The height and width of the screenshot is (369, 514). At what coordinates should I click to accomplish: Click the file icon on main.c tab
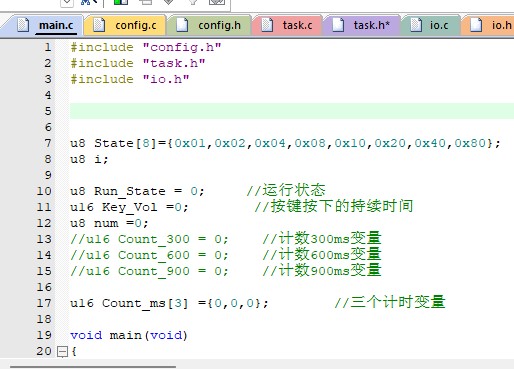pyautogui.click(x=23, y=25)
